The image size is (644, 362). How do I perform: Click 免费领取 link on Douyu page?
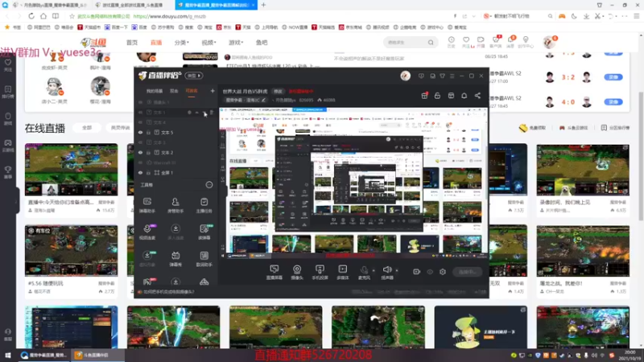pos(533,128)
